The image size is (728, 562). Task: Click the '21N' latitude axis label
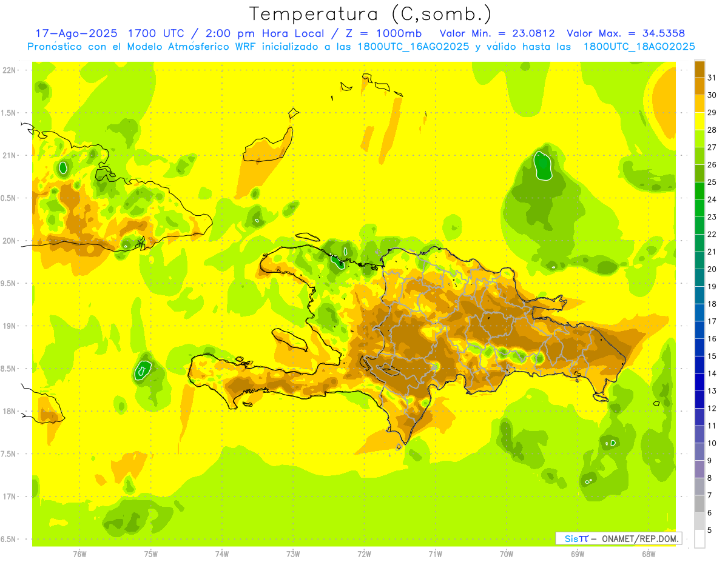[10, 155]
